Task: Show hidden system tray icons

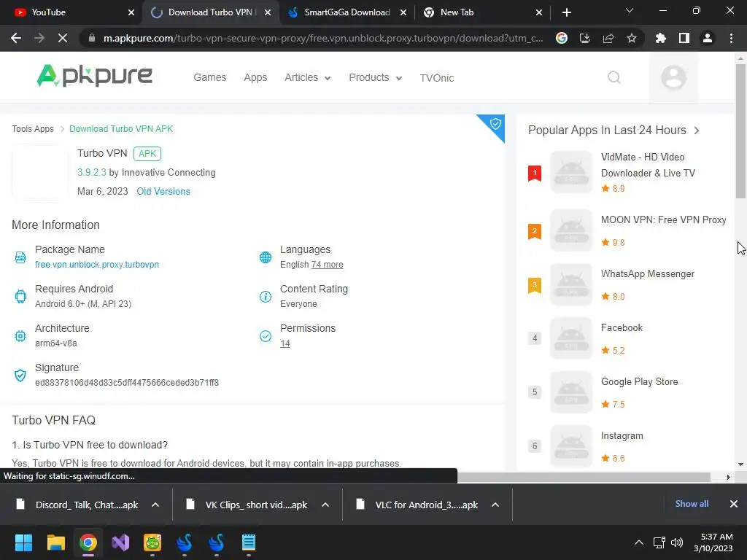Action: 639,542
